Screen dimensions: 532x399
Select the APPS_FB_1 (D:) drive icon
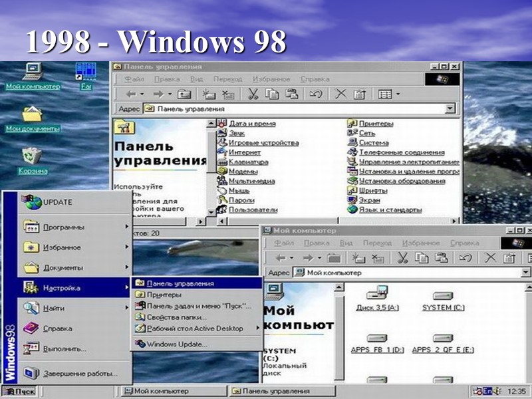point(377,343)
